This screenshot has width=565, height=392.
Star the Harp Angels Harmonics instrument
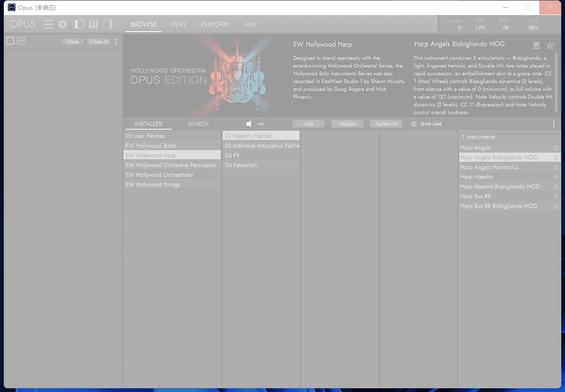coord(556,167)
